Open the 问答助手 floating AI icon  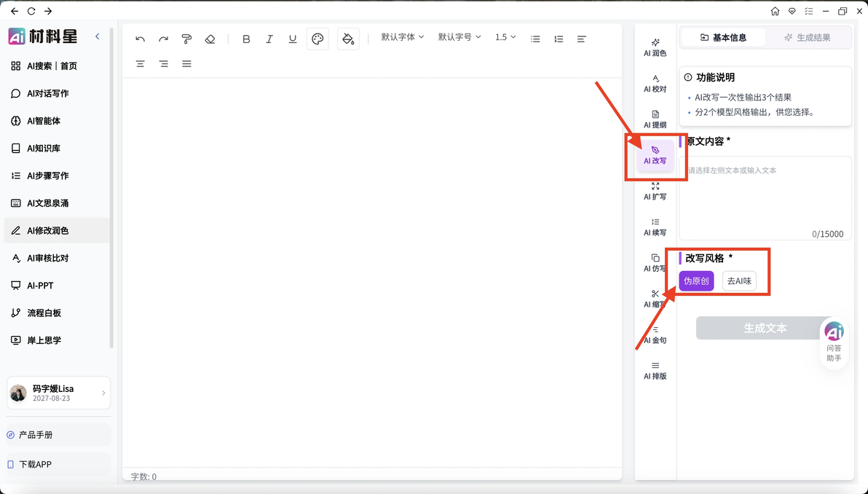[x=834, y=342]
